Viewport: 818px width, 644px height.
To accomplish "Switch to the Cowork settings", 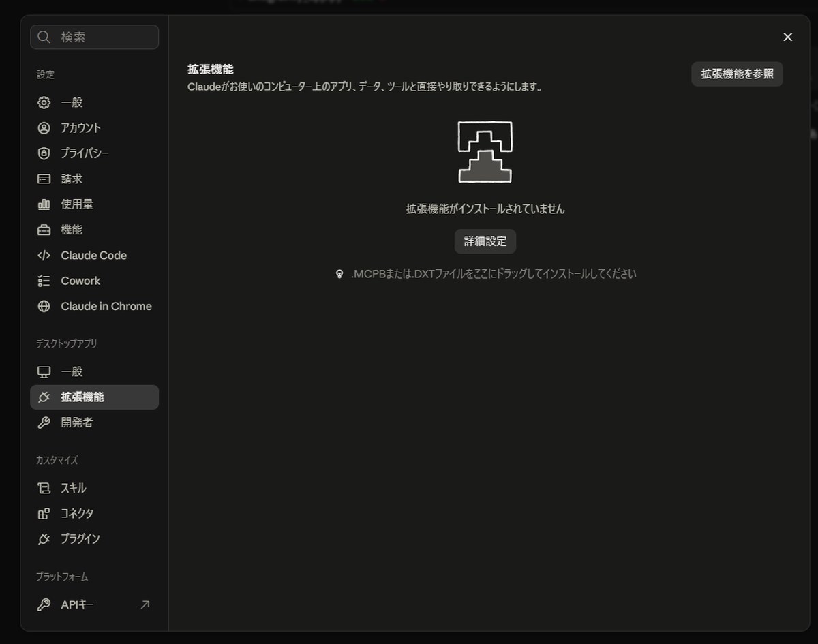I will (95, 281).
